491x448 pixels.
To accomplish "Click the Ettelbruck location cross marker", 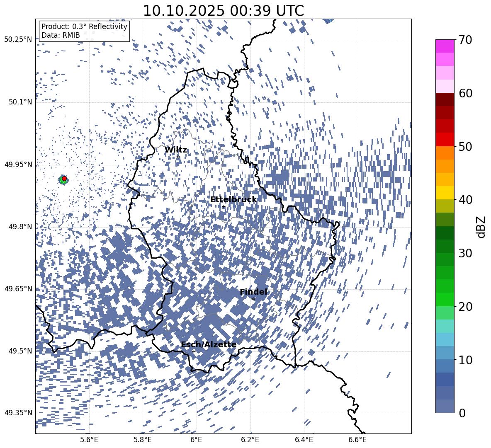I will tap(224, 206).
